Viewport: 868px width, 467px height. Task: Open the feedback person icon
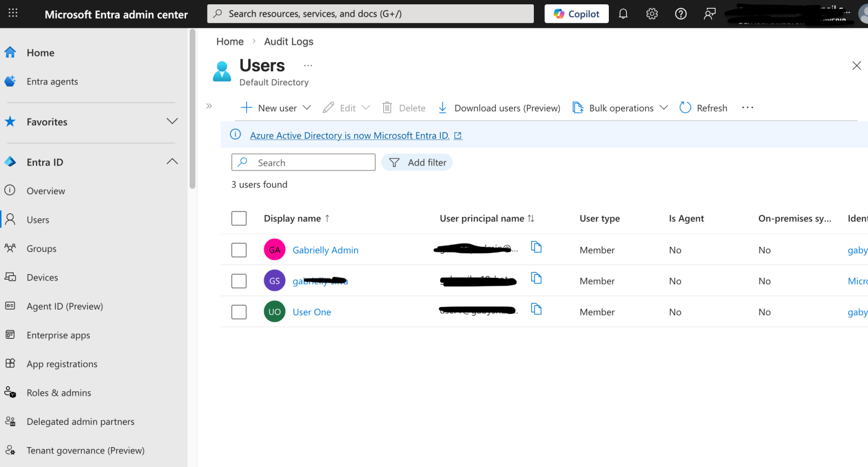click(710, 14)
